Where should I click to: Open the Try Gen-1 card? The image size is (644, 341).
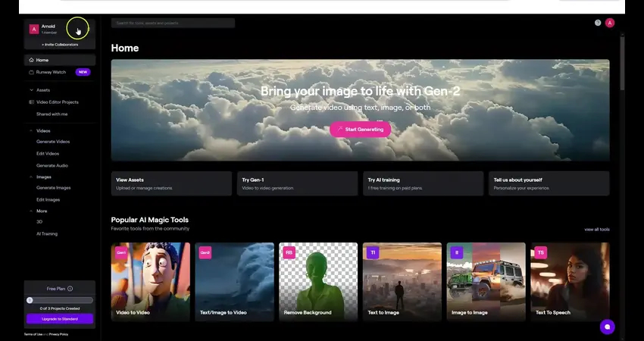(297, 183)
